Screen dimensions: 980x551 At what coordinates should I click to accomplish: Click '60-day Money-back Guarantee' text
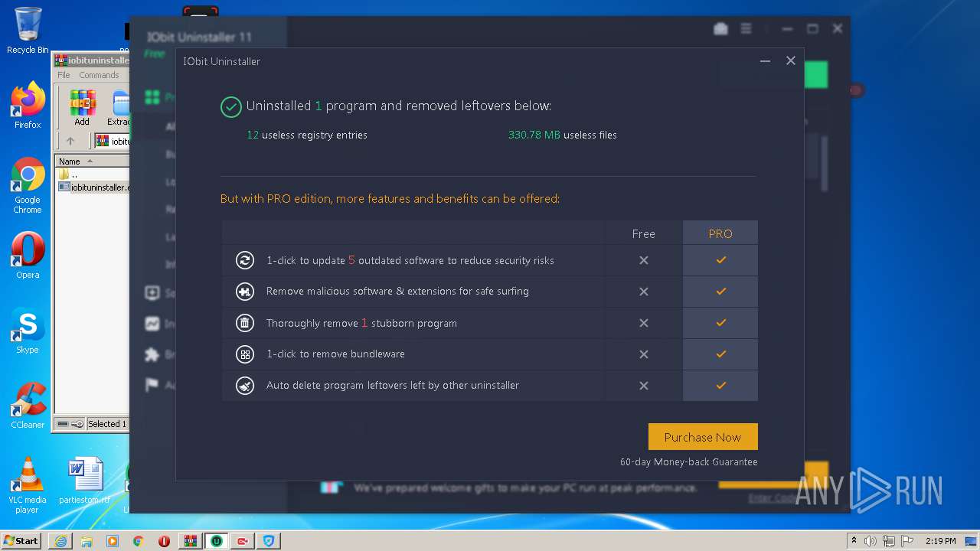click(x=688, y=461)
